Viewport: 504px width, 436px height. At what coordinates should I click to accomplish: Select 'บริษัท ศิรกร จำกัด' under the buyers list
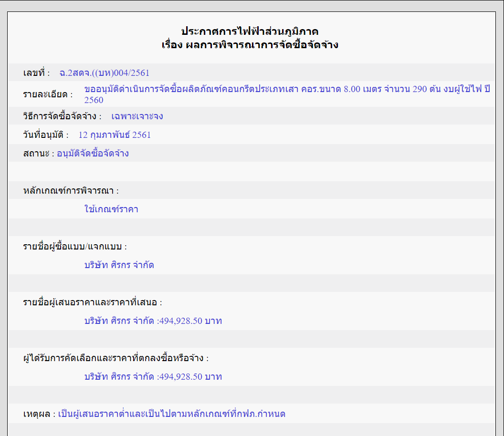(119, 265)
